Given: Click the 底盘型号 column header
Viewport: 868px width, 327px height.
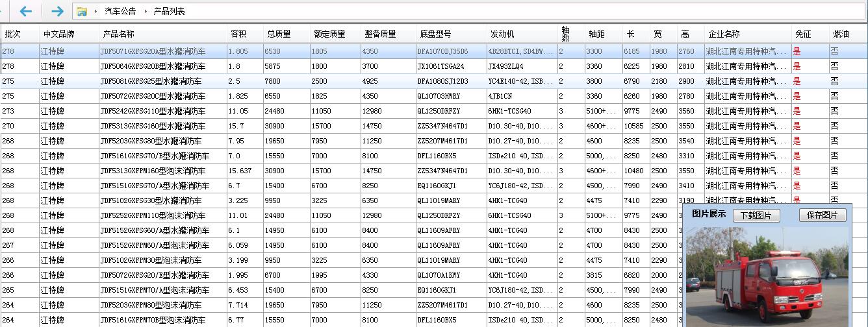Looking at the screenshot, I should tap(435, 34).
